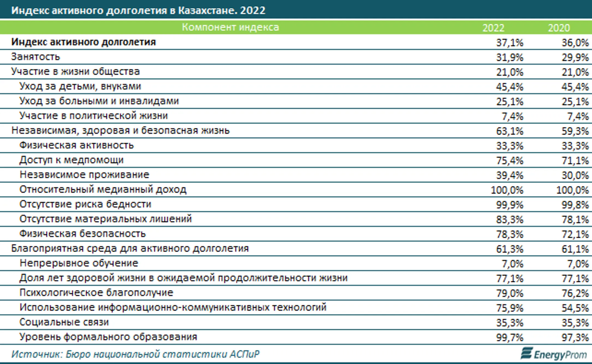Select Уровень формального образования row label
The width and height of the screenshot is (592, 364).
coord(108,337)
